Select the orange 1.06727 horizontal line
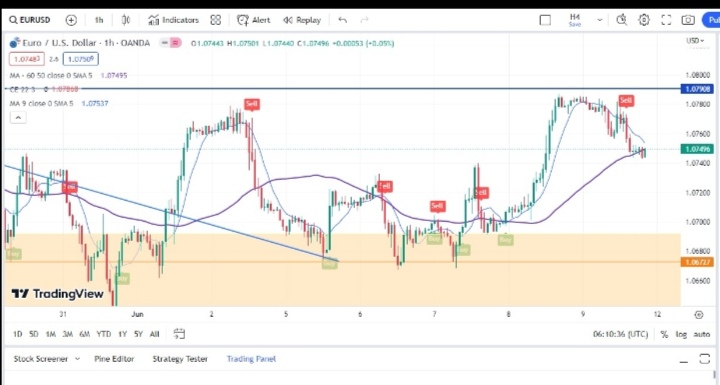Screen dimensions: 720x385 click(x=342, y=262)
